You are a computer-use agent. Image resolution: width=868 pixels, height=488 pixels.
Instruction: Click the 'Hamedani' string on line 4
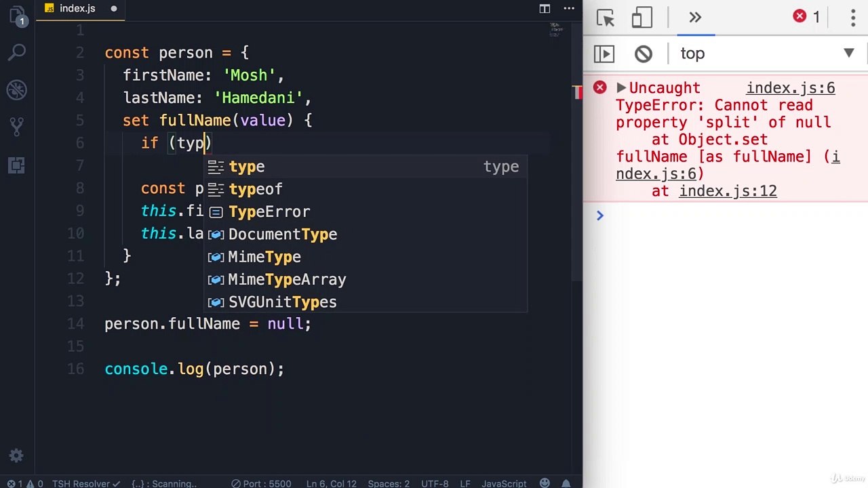[258, 98]
